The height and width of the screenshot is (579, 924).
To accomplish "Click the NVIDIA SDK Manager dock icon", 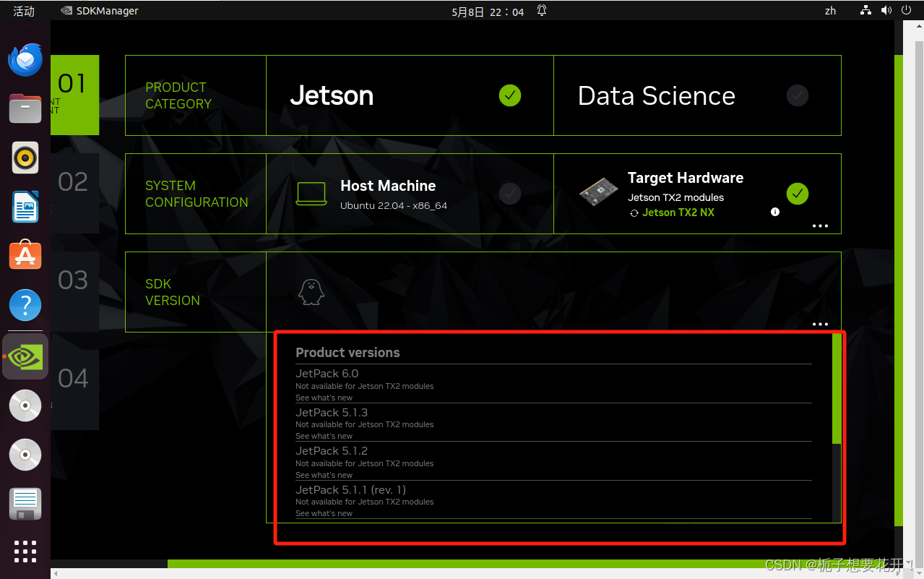I will (25, 356).
